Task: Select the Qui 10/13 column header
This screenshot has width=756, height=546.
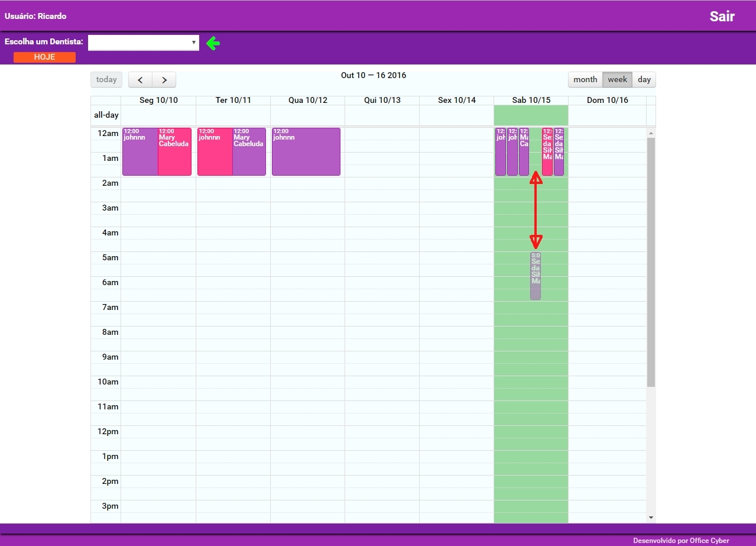Action: coord(382,101)
